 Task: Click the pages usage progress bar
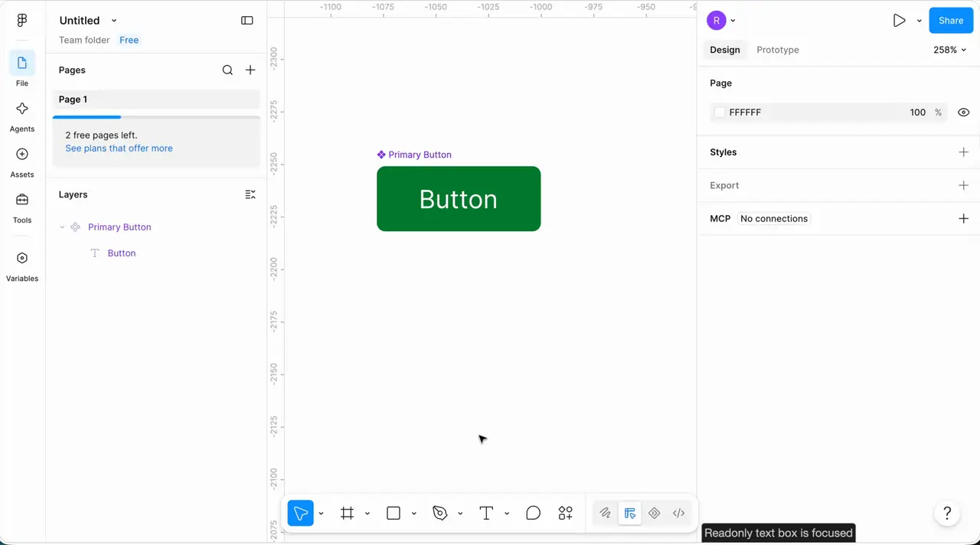coord(156,117)
